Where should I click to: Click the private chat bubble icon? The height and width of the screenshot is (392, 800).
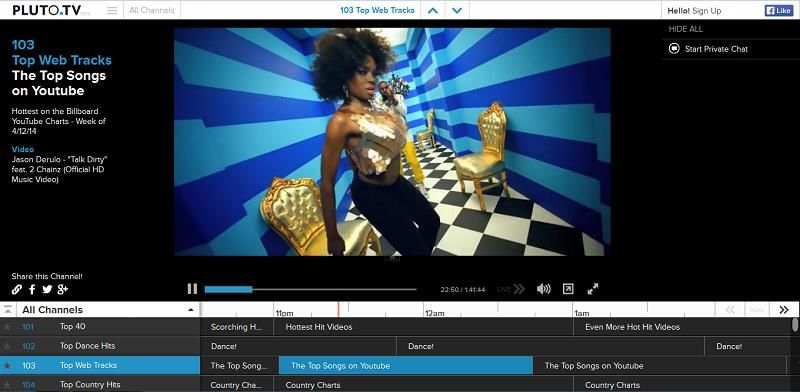(674, 48)
